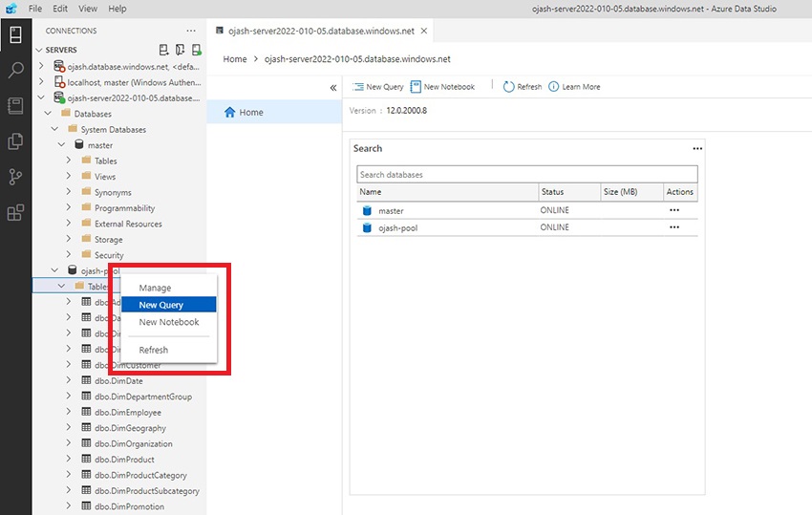Click the New Connection icon in Servers header
Image resolution: width=812 pixels, height=515 pixels.
[x=163, y=50]
